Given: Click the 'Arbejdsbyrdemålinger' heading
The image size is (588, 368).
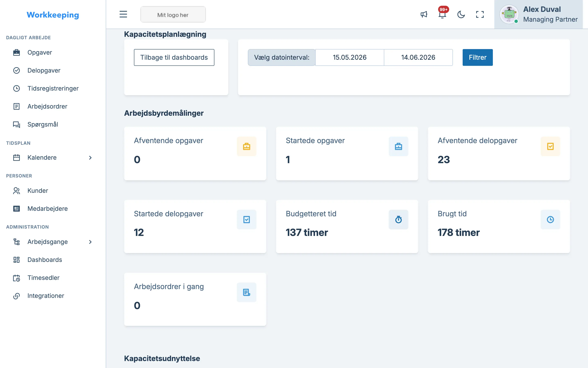Looking at the screenshot, I should [x=164, y=113].
